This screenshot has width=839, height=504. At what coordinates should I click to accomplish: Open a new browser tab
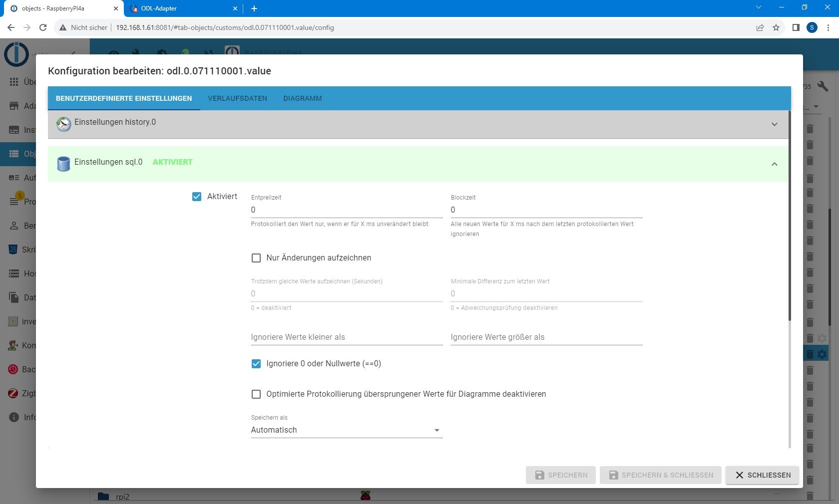coord(254,8)
